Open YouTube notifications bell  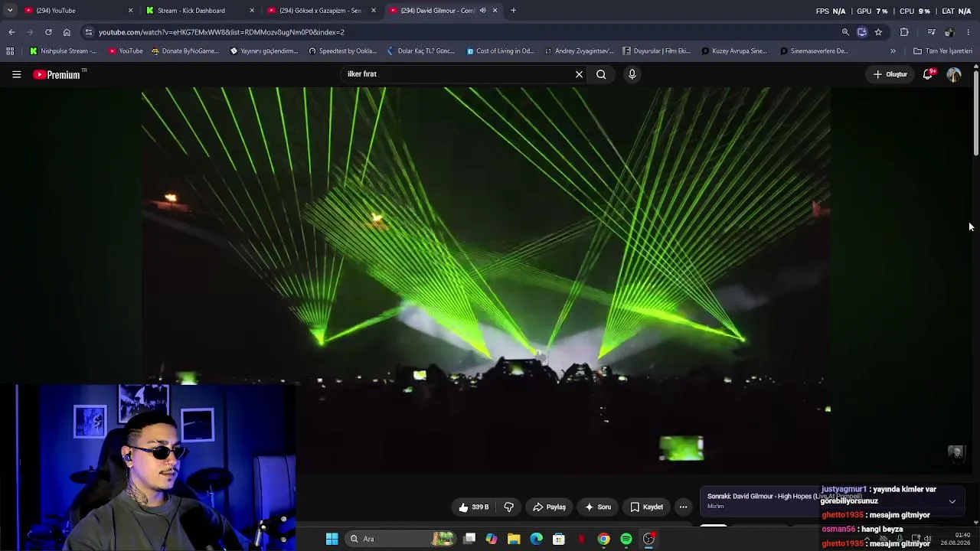(x=928, y=74)
